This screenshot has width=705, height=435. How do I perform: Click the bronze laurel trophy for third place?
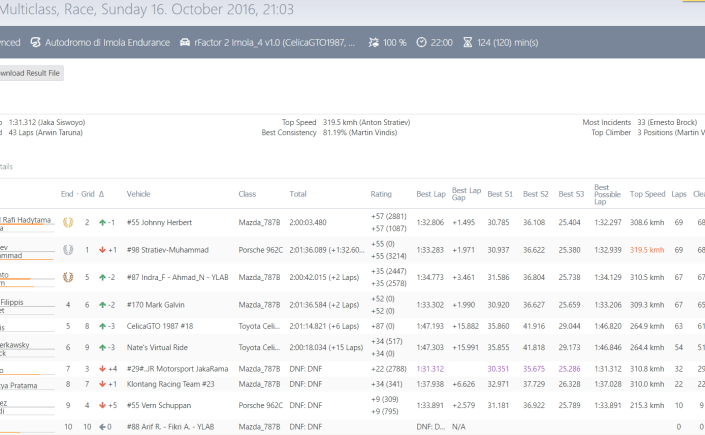[67, 277]
